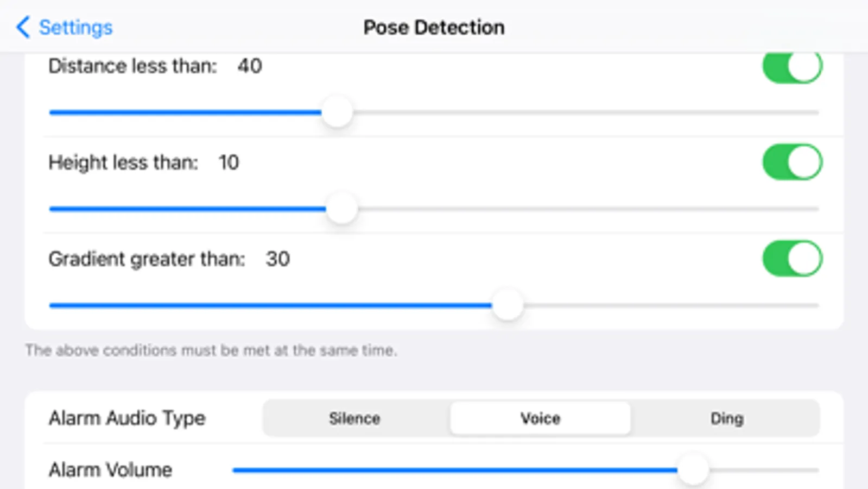Select Silence as alarm audio type
The image size is (868, 489).
pos(354,418)
